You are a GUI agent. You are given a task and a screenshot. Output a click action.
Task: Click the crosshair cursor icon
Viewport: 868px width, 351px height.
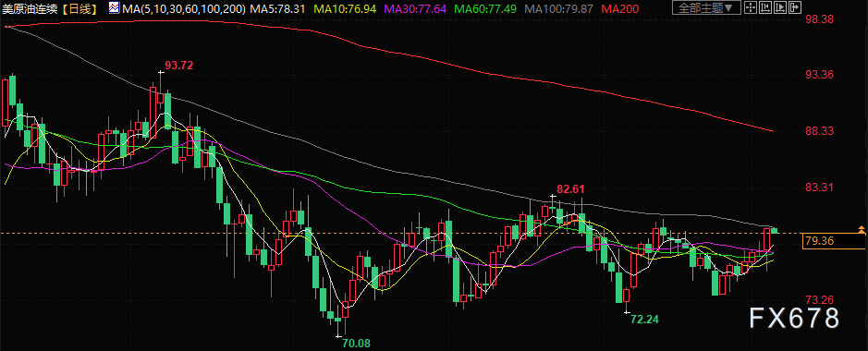coord(751,7)
